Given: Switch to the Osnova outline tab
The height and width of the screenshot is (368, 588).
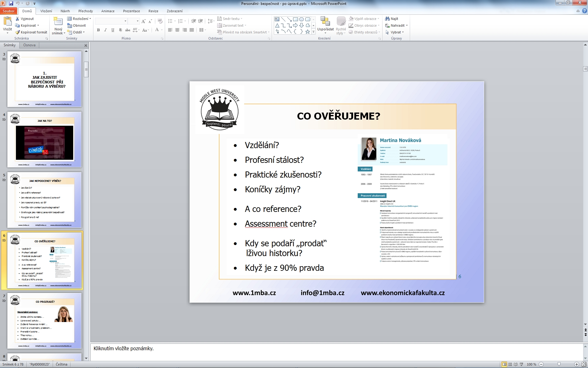Looking at the screenshot, I should [x=29, y=45].
